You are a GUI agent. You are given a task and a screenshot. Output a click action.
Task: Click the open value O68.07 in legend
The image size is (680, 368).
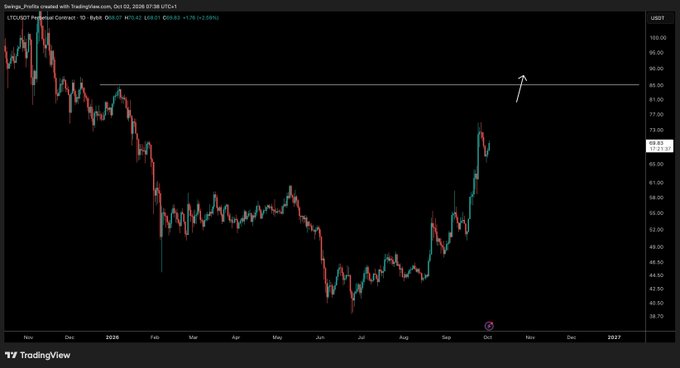pos(113,18)
